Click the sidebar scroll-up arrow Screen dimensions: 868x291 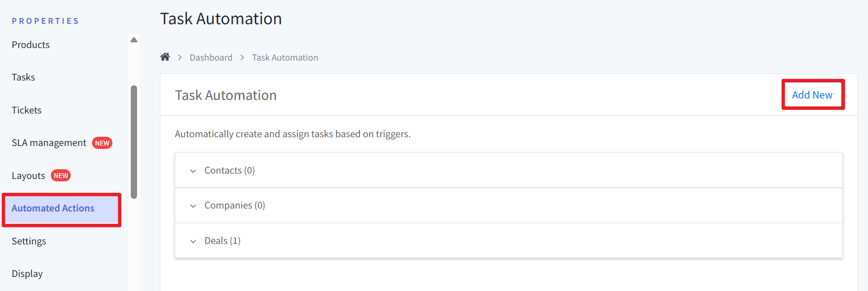tap(134, 40)
